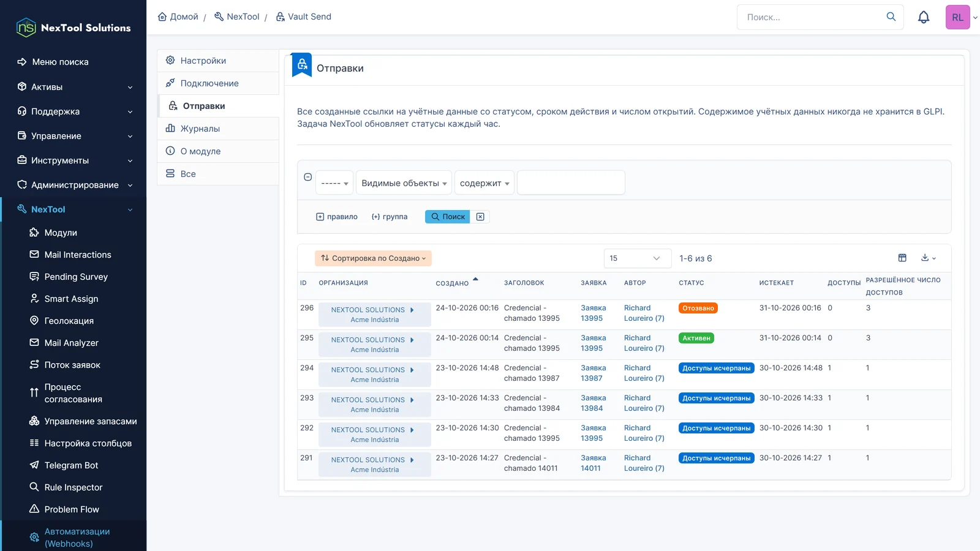Open Модули in sidebar
Screen dimensions: 980x551
click(x=60, y=233)
